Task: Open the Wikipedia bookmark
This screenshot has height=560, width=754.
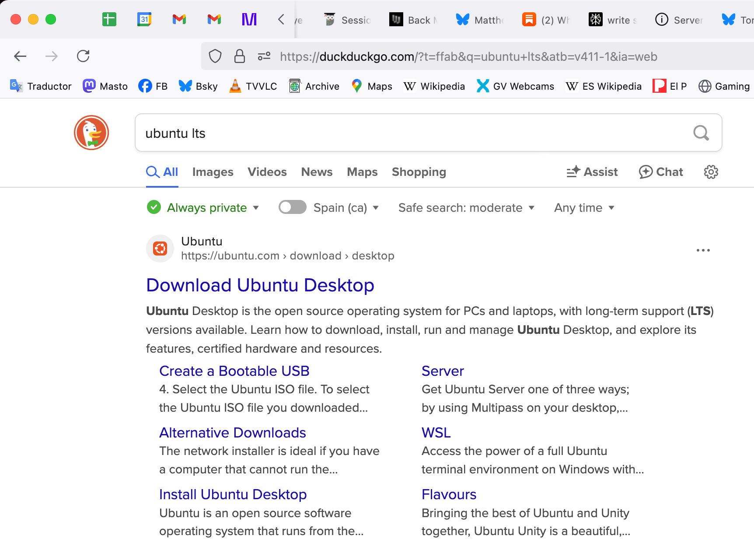Action: click(434, 86)
